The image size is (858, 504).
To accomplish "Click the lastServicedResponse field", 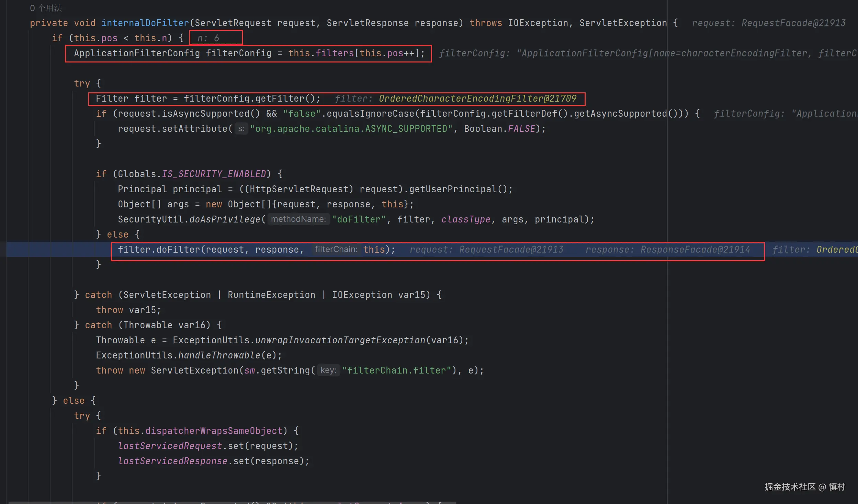I will click(x=172, y=461).
